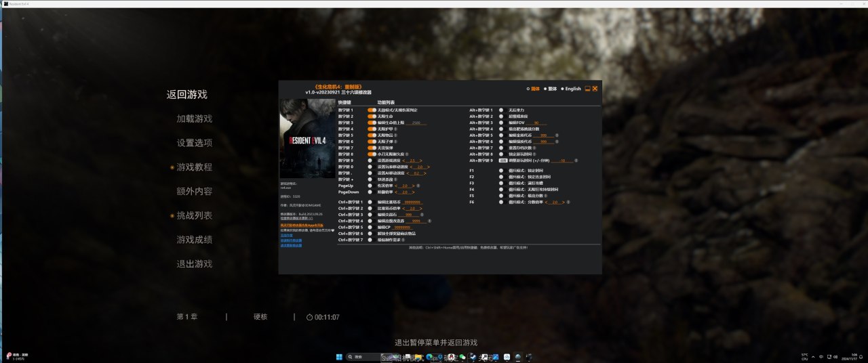
Task: Disable 无限生命 switch on 数字键 2 row
Action: point(372,116)
